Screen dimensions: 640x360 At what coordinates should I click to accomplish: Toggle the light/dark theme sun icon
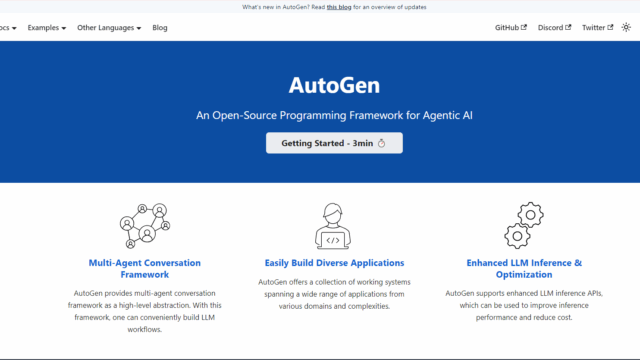tap(626, 27)
